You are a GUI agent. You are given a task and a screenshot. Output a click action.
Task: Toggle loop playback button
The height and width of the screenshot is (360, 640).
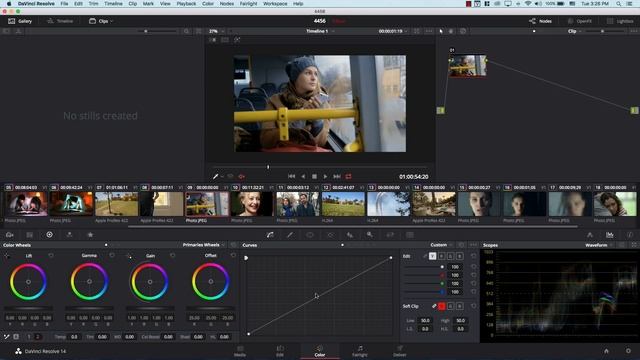(349, 176)
